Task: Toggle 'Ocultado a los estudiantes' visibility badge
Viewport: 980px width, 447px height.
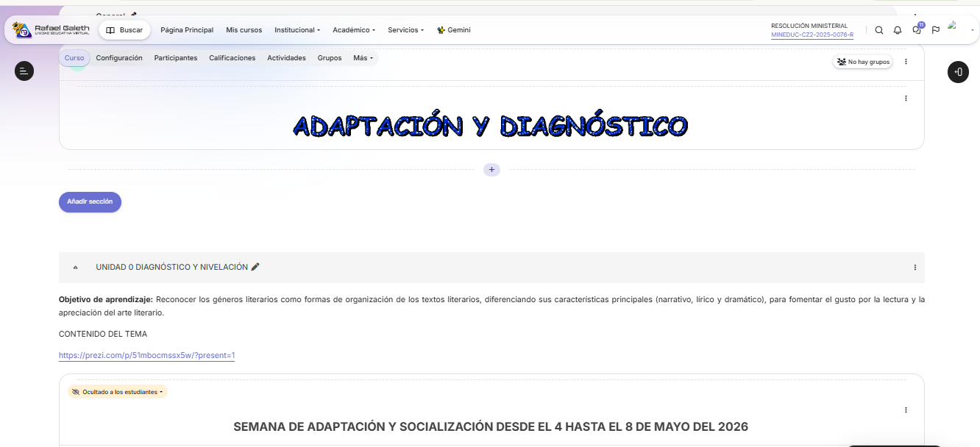Action: (118, 392)
